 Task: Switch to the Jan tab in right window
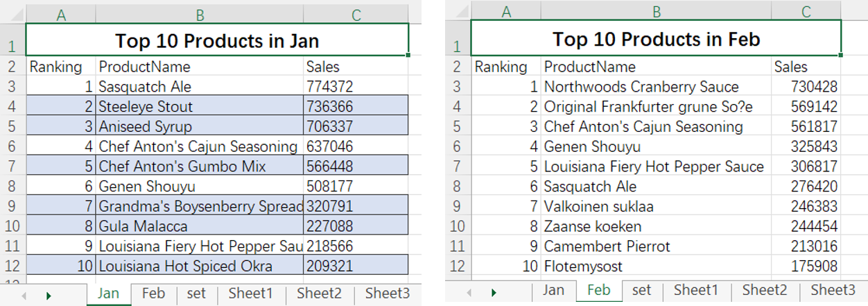pos(553,290)
